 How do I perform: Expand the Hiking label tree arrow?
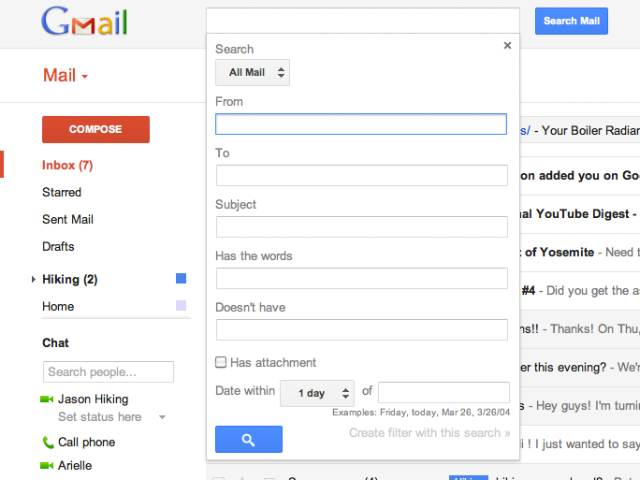(x=33, y=279)
